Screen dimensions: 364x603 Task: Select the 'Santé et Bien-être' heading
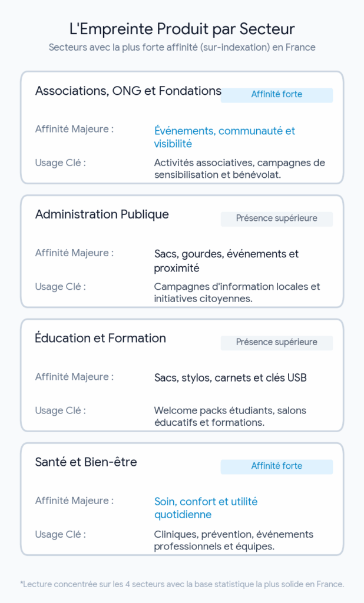[x=86, y=462]
